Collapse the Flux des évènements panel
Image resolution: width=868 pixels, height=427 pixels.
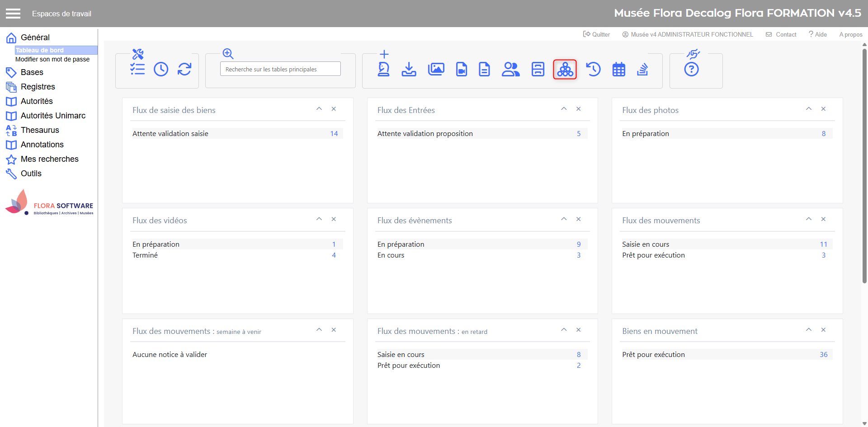click(564, 219)
